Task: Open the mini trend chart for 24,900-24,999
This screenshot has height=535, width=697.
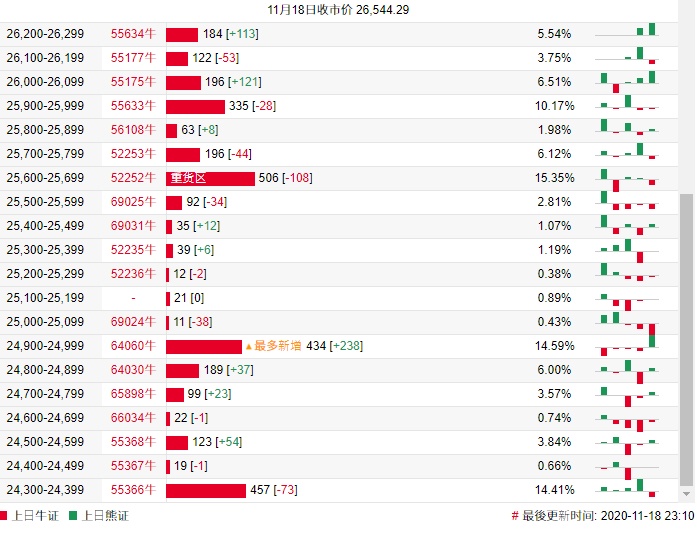Action: coord(627,346)
